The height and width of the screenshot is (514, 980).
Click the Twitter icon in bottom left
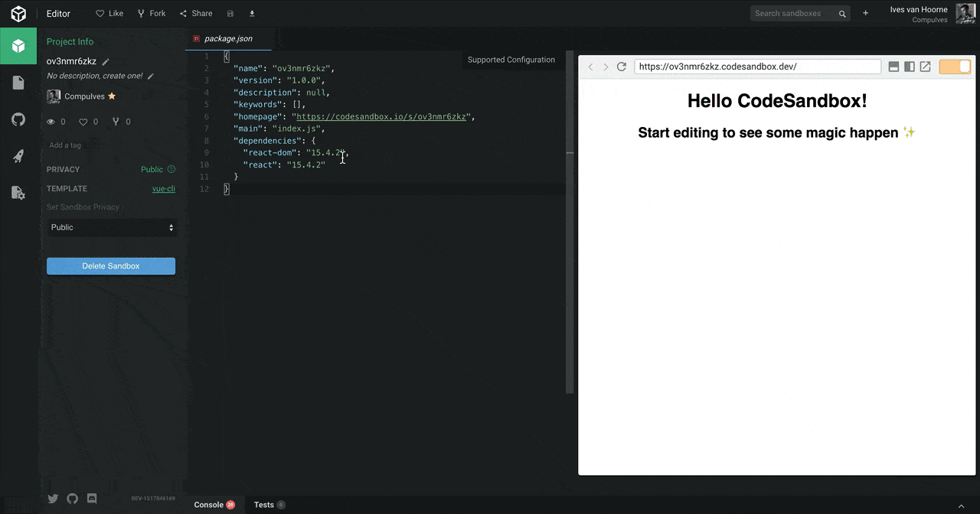(x=53, y=499)
